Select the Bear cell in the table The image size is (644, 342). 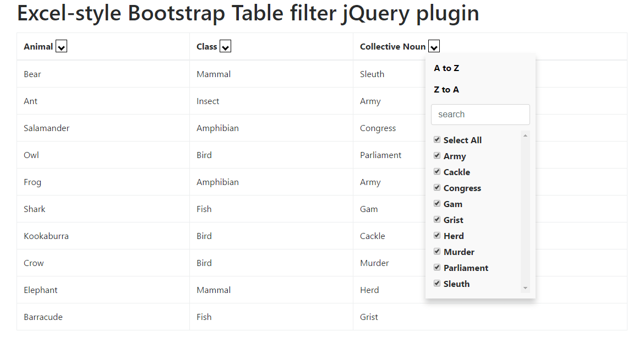[32, 74]
